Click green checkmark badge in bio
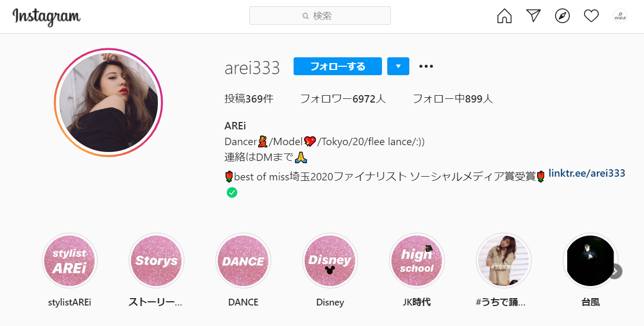Image resolution: width=644 pixels, height=326 pixels. pos(232,192)
